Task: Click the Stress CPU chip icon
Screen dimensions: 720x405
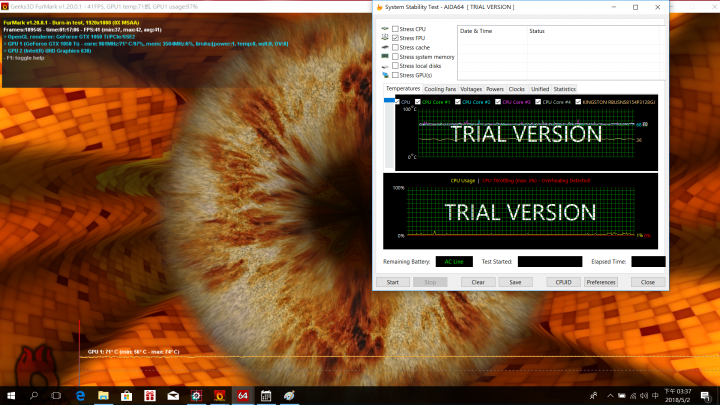Action: coord(385,28)
